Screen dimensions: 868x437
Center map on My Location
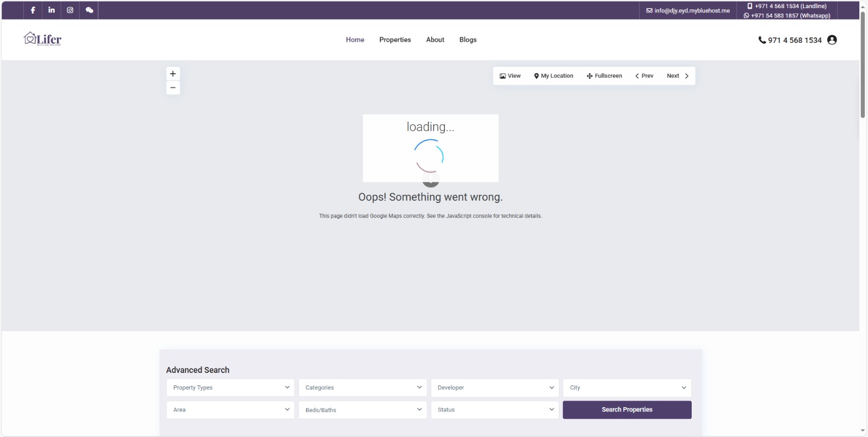(x=553, y=76)
